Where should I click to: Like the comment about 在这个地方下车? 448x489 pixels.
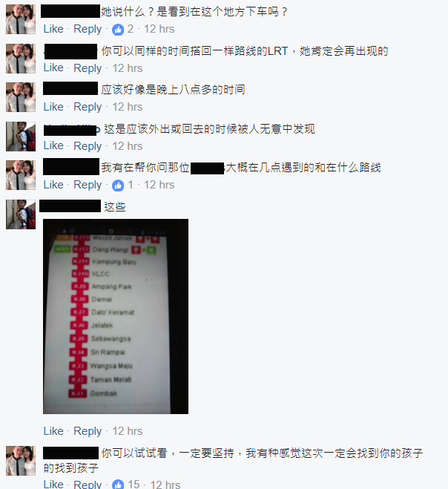(x=53, y=29)
